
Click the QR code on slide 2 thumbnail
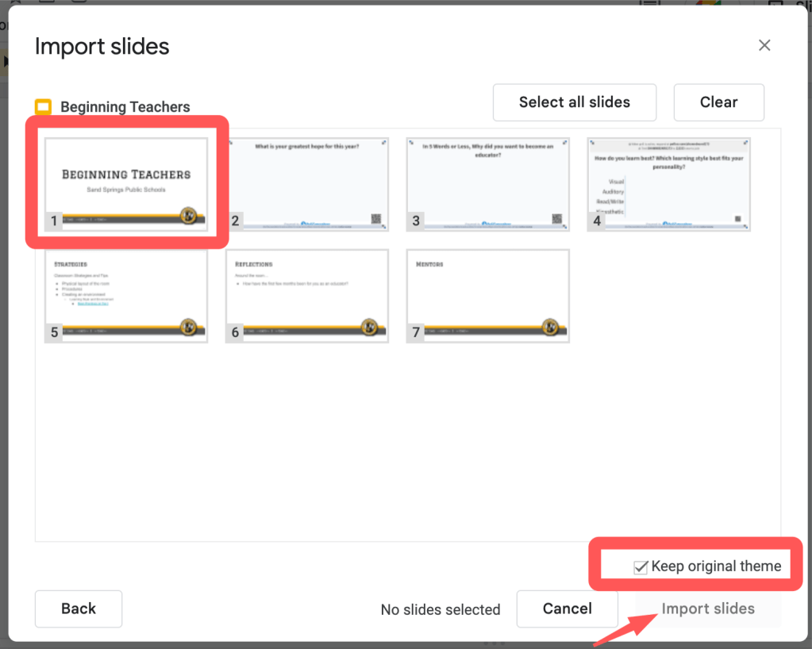point(376,219)
